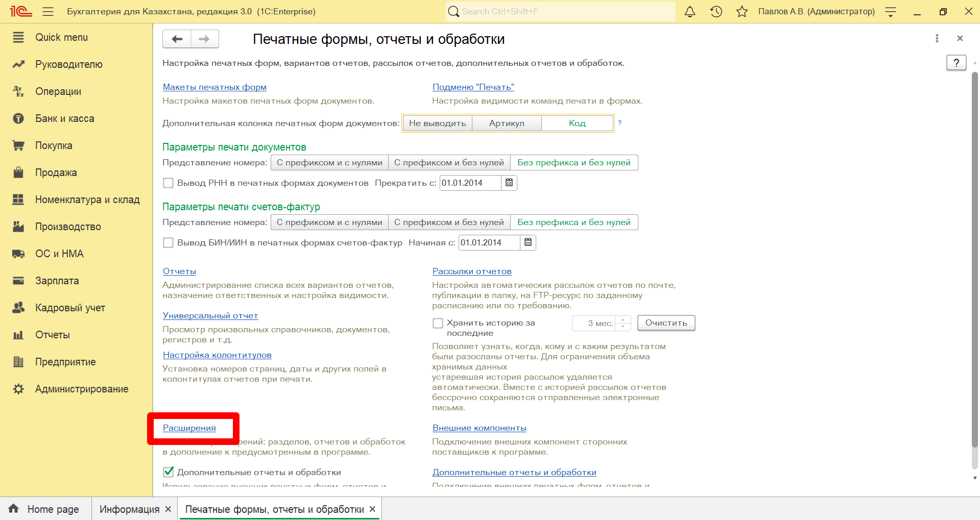Close the Информация tab

(x=168, y=509)
